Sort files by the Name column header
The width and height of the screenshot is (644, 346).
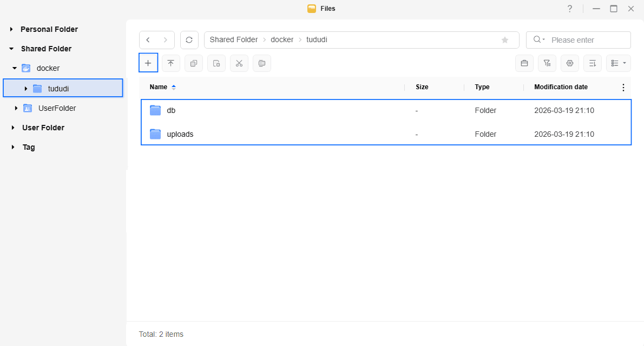pos(159,87)
